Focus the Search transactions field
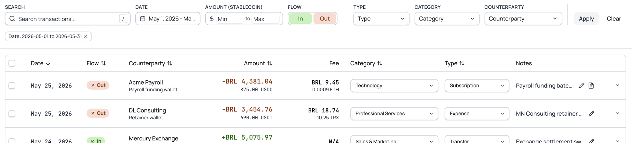This screenshot has width=644, height=143. pos(68,19)
